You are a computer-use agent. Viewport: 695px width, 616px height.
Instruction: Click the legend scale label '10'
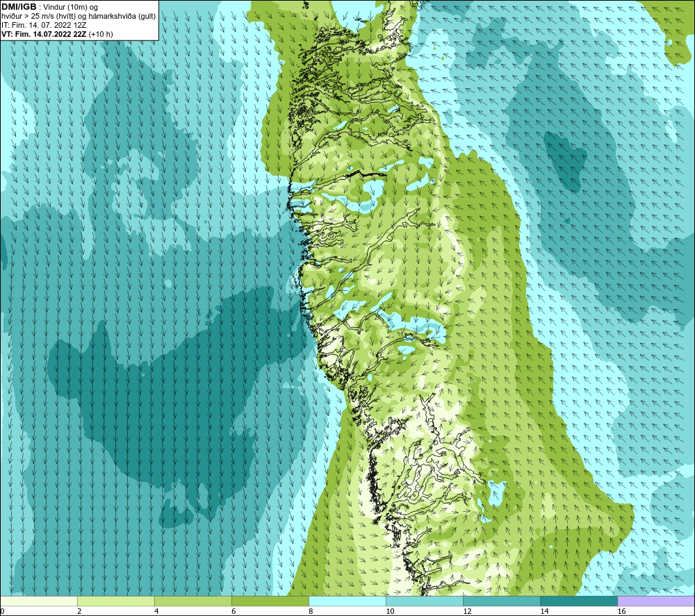[390, 611]
